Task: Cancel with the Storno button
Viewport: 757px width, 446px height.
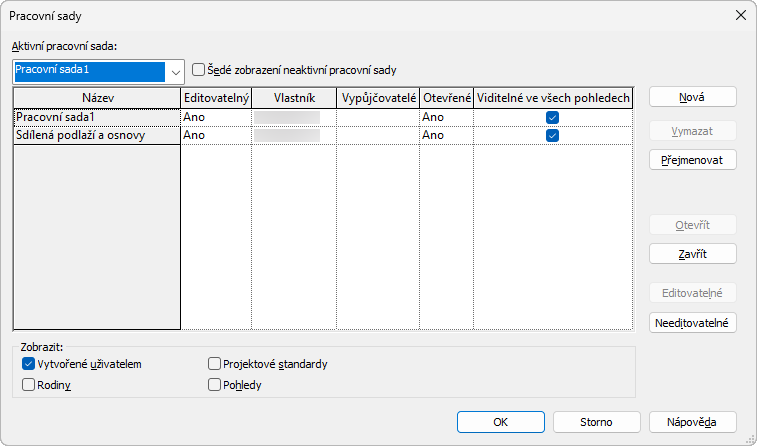Action: (x=596, y=422)
